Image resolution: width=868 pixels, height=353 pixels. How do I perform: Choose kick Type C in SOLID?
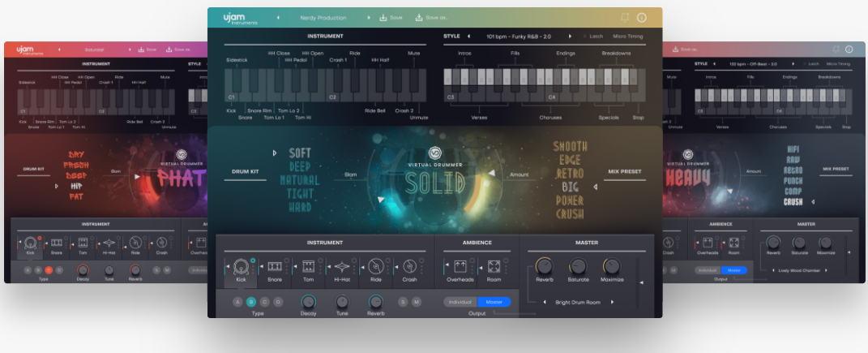(264, 302)
